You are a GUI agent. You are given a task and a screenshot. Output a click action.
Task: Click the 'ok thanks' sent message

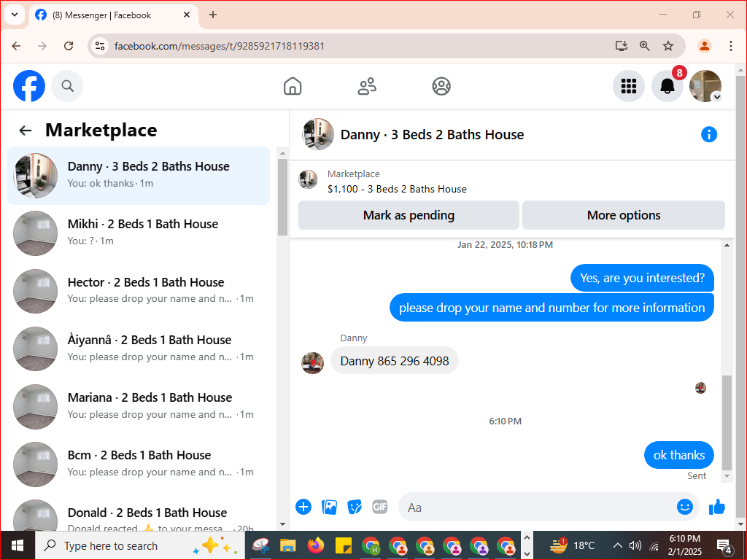coord(679,455)
